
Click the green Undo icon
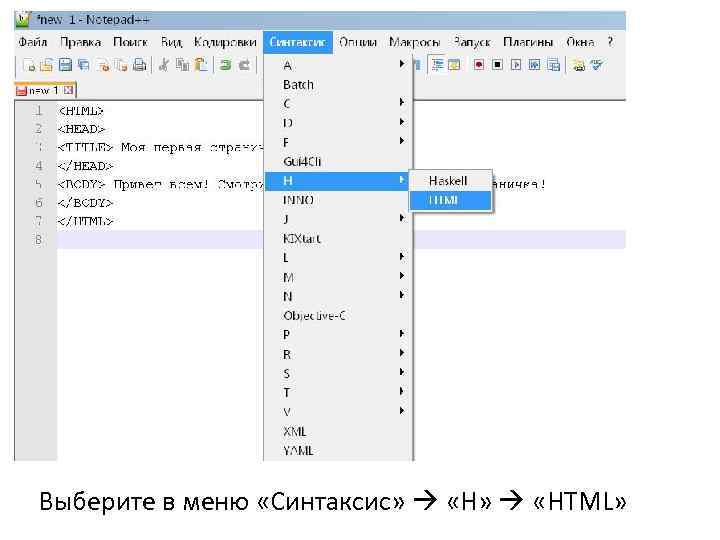[x=225, y=65]
